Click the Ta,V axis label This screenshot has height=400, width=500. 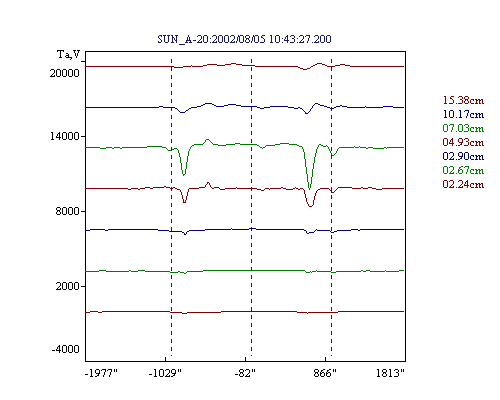[68, 54]
